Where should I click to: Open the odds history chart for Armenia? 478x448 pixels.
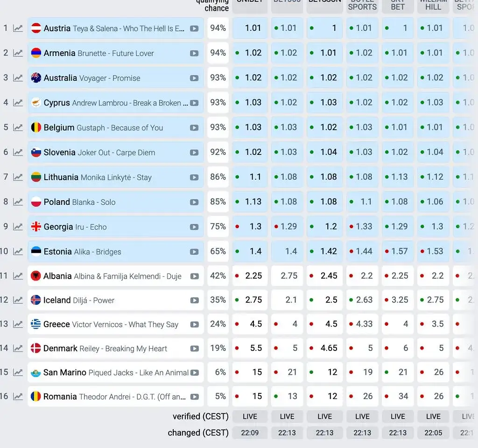[x=18, y=53]
